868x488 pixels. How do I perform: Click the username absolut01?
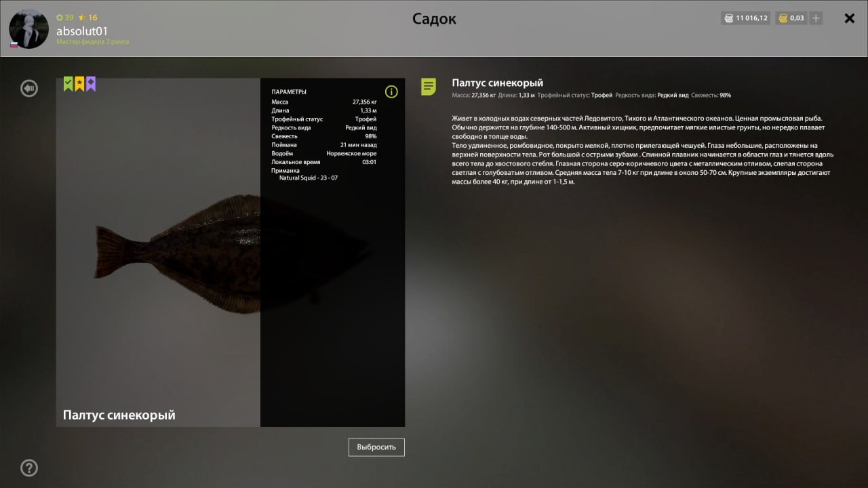[x=82, y=31]
